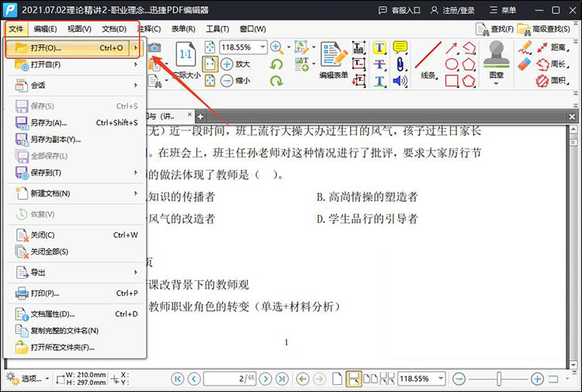582x392 pixels.
Task: Select the 周长 perimeter measuring tool
Action: click(x=553, y=64)
